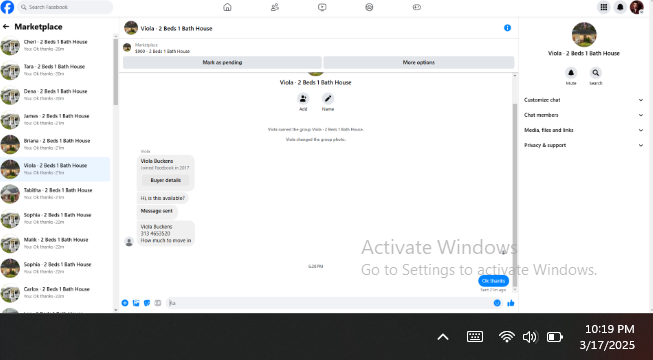Open the account profile picture menu
This screenshot has width=653, height=360.
click(637, 7)
